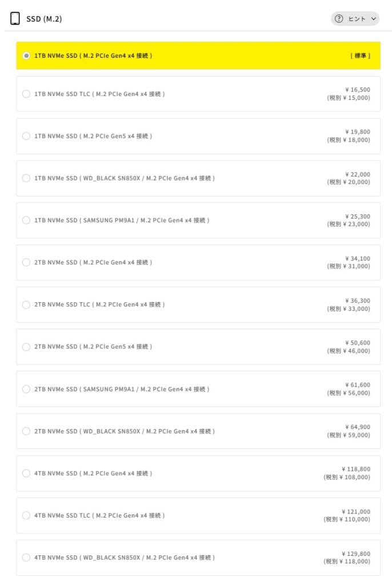This screenshot has width=392, height=585.
Task: Choose 4TB NVMe SSD Gen4 x4 radio
Action: [26, 474]
